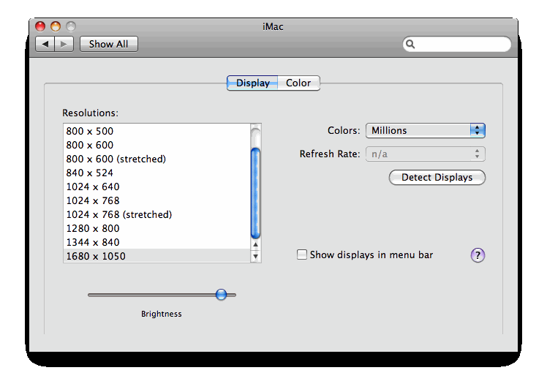Open the Colors Millions dropdown
The width and height of the screenshot is (547, 392).
click(426, 130)
